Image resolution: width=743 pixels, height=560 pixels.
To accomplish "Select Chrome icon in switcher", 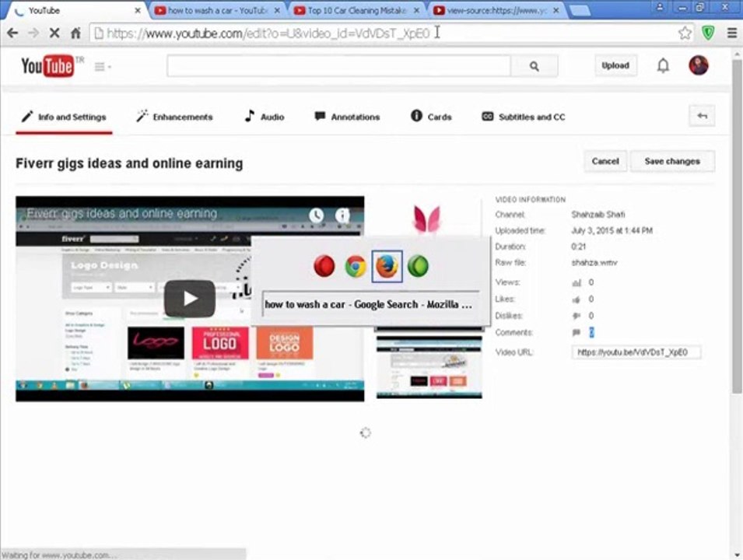I will click(x=356, y=266).
